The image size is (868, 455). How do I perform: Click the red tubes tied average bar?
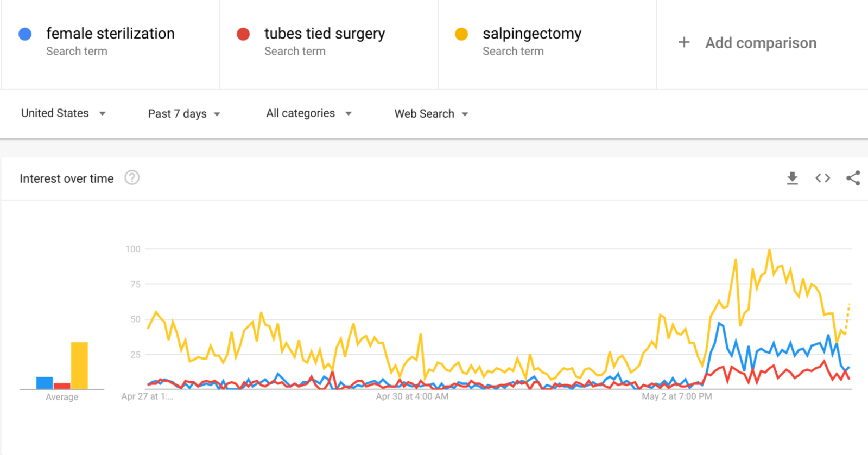tap(62, 386)
